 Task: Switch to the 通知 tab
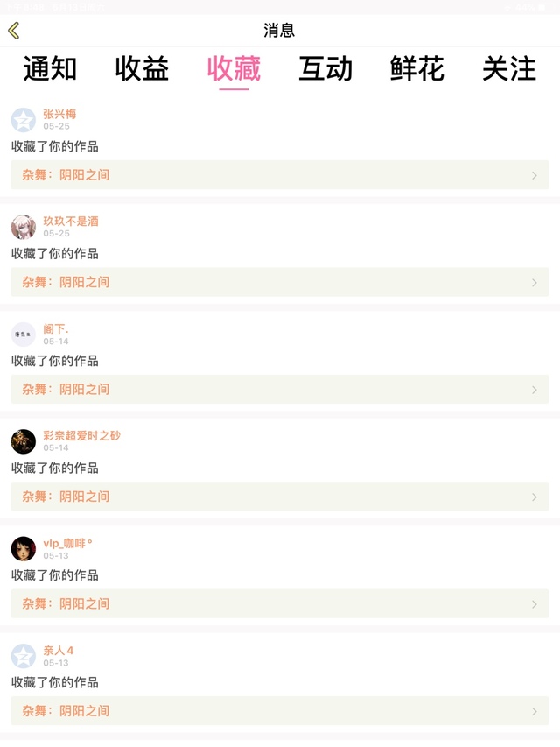tap(50, 69)
